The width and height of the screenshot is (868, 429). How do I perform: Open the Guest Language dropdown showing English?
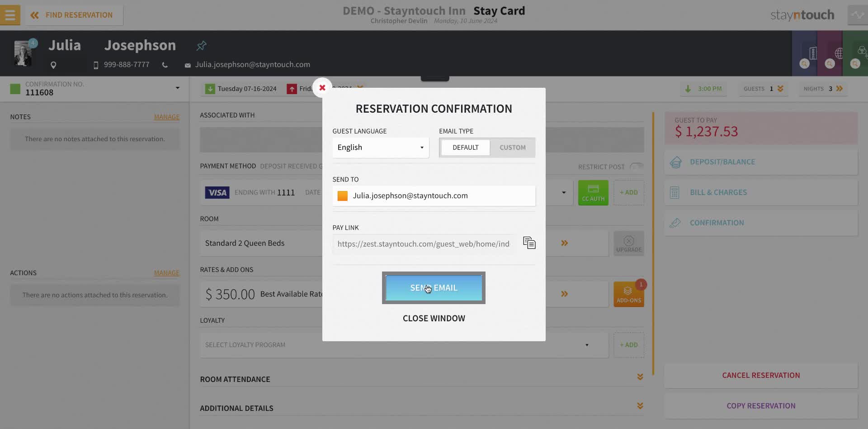(x=381, y=148)
